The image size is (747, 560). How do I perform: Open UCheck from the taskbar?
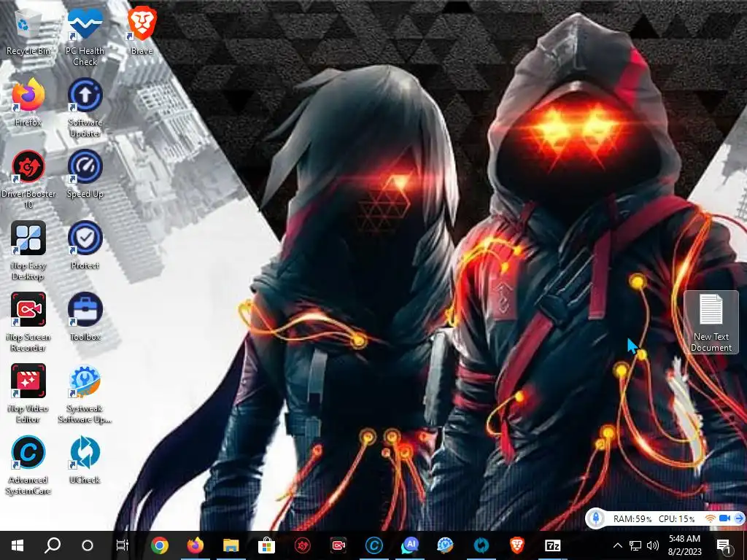click(481, 545)
